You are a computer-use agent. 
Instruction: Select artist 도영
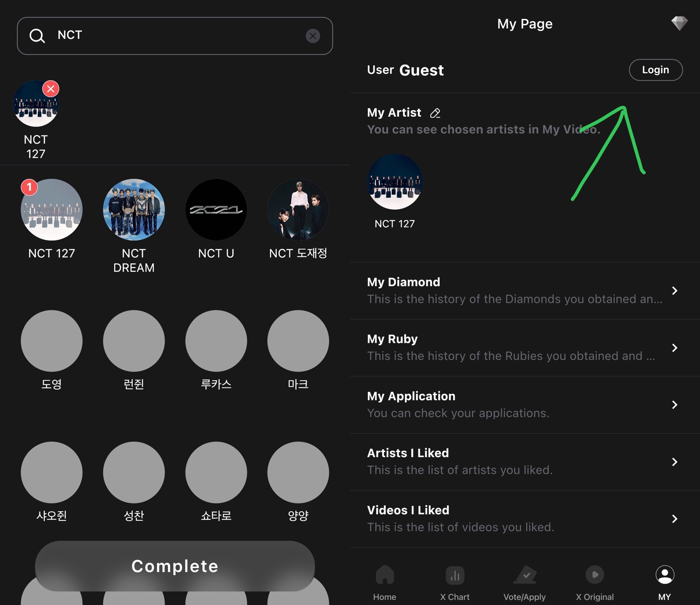pyautogui.click(x=52, y=341)
